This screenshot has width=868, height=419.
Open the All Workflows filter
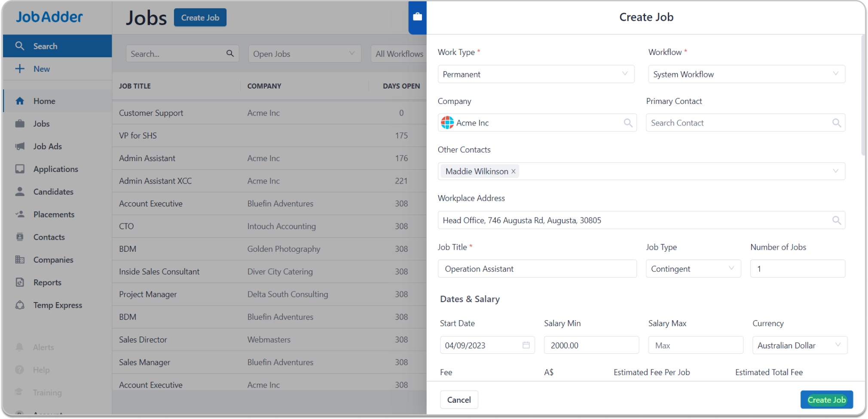(x=400, y=53)
